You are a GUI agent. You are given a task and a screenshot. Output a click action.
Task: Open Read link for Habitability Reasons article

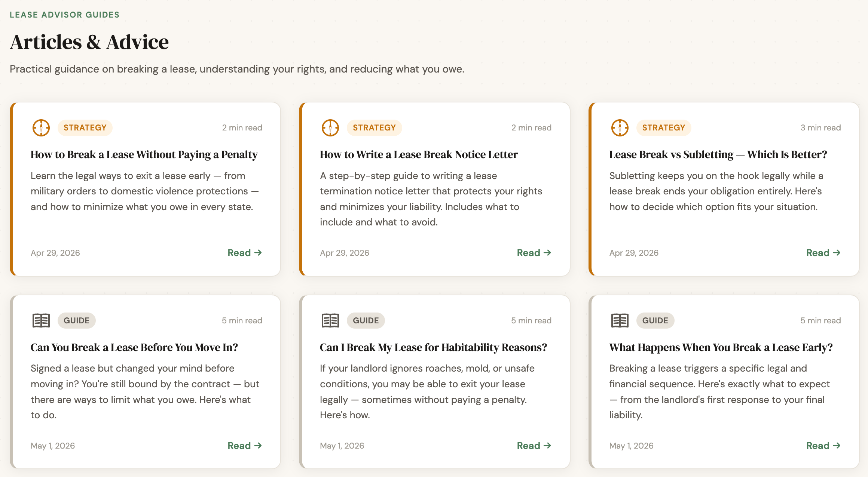tap(534, 446)
